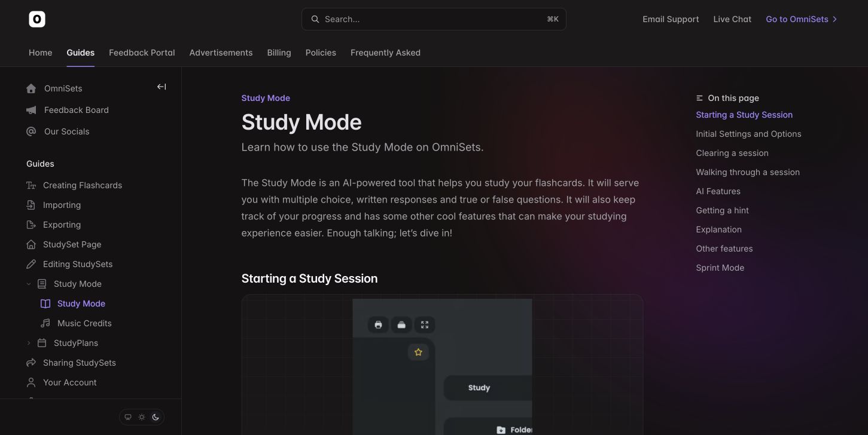Image resolution: width=868 pixels, height=435 pixels.
Task: Open the Frequently Asked tab
Action: tap(385, 53)
